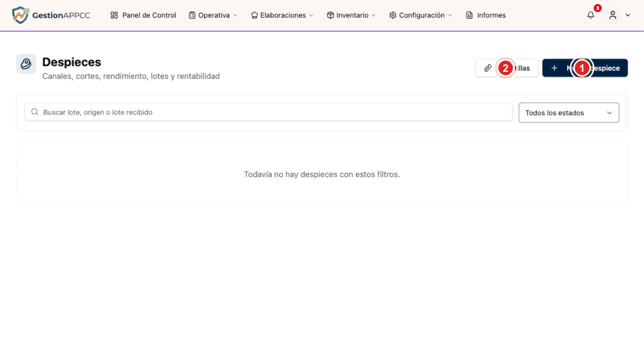The image size is (644, 362).
Task: Click the copy icon on the templates button
Action: pyautogui.click(x=488, y=68)
